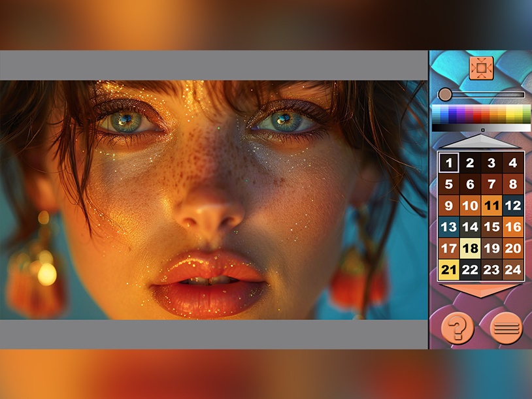Select orange swatch number 10
Viewport: 532px width, 399px height.
470,206
